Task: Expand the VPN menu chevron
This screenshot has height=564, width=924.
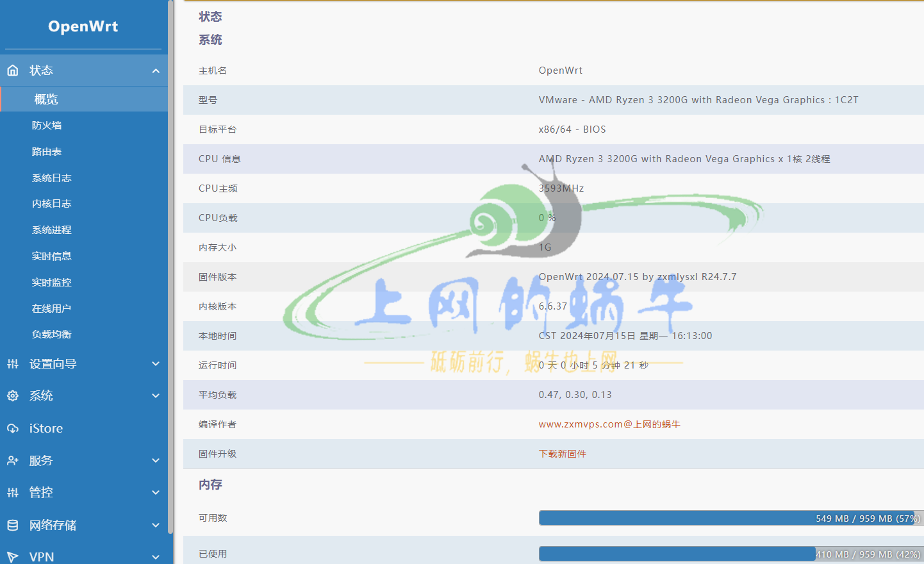Action: 156,557
